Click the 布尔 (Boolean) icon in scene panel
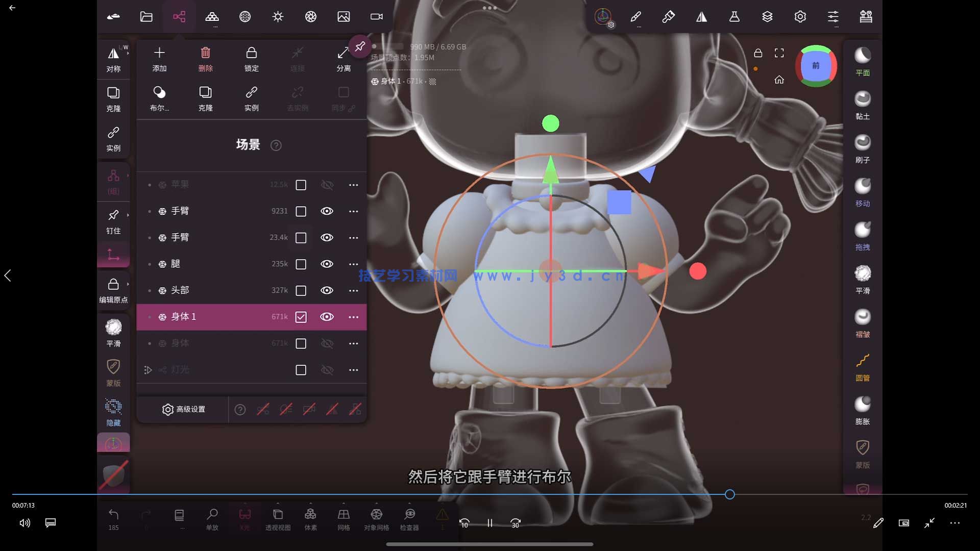The image size is (980, 551). coord(159,93)
